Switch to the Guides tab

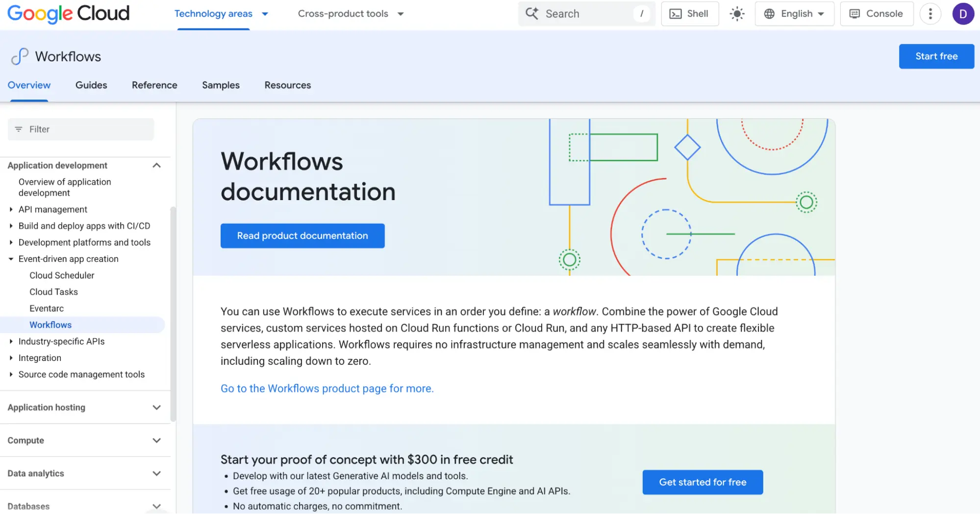click(91, 85)
